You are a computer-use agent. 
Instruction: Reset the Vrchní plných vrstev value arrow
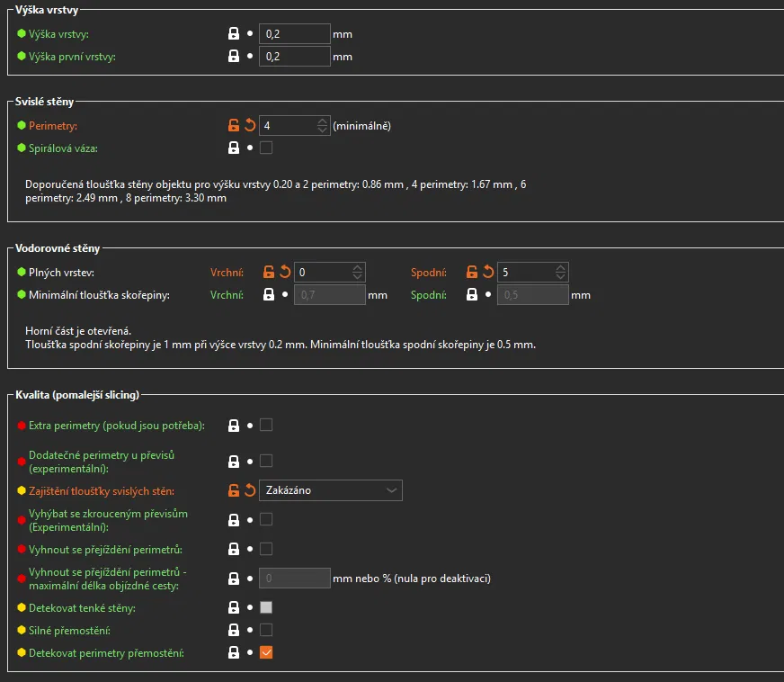point(284,272)
